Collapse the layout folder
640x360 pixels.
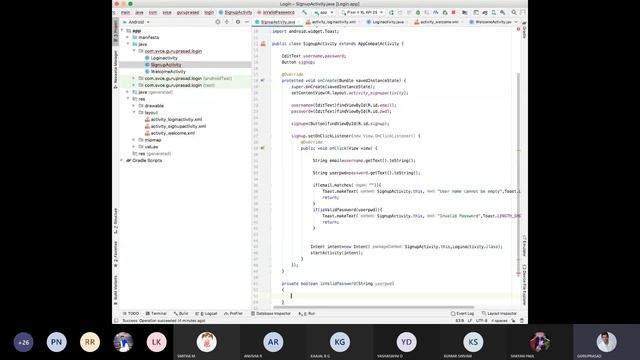133,112
